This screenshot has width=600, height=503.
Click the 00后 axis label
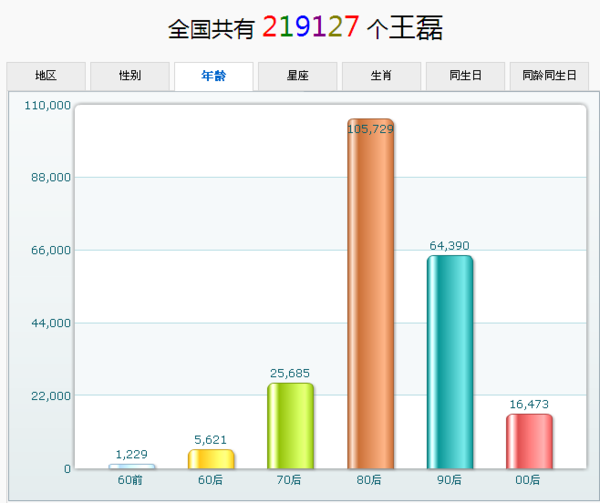(528, 480)
